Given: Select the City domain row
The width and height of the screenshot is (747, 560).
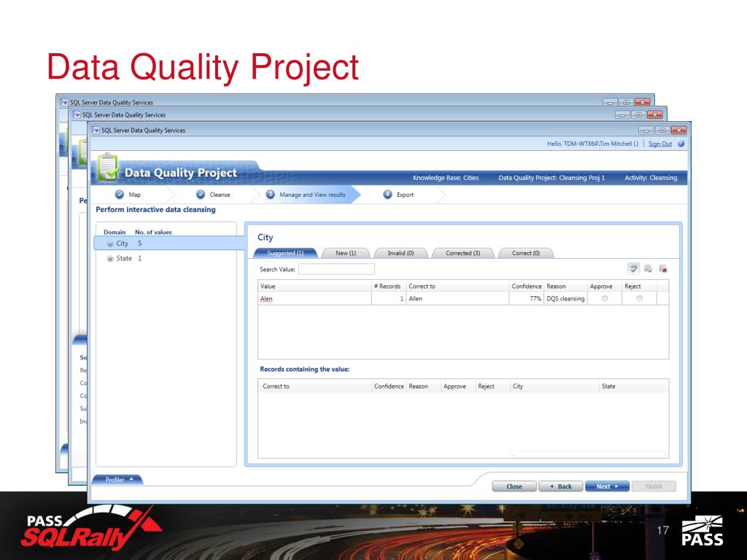Looking at the screenshot, I should click(x=169, y=244).
